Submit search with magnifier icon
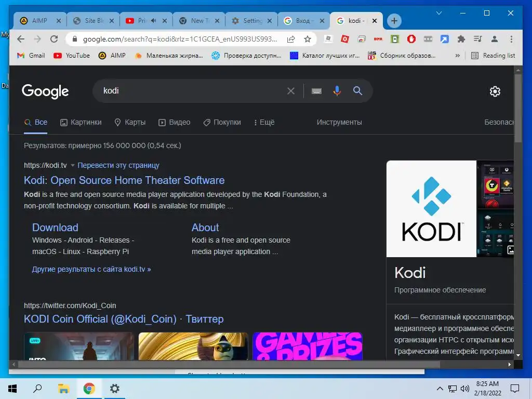This screenshot has width=532, height=399. click(x=357, y=90)
